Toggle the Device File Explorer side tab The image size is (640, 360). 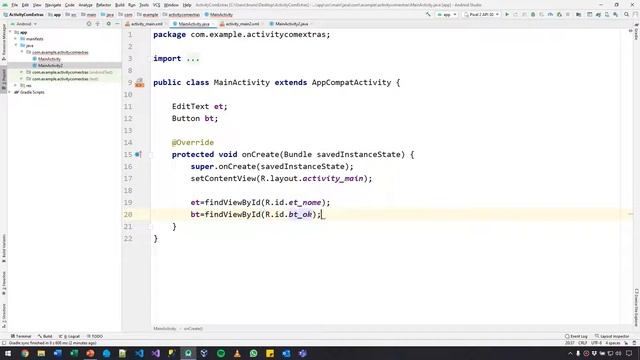pos(636,307)
